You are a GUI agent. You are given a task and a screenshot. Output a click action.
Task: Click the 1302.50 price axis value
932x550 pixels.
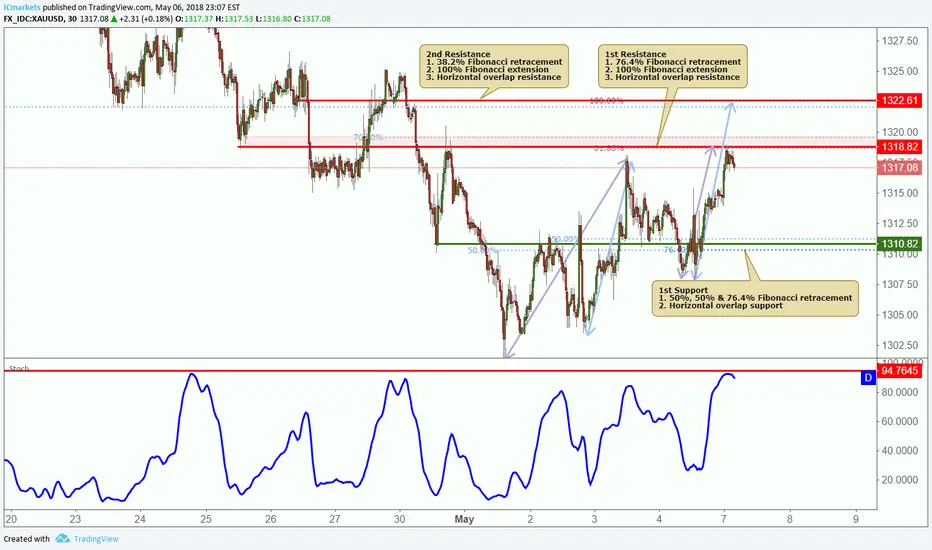[x=900, y=345]
